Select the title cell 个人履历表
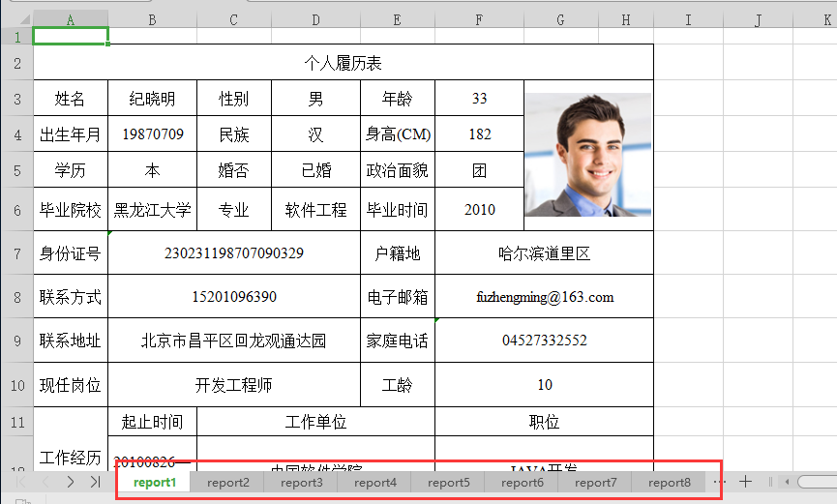 coord(343,64)
